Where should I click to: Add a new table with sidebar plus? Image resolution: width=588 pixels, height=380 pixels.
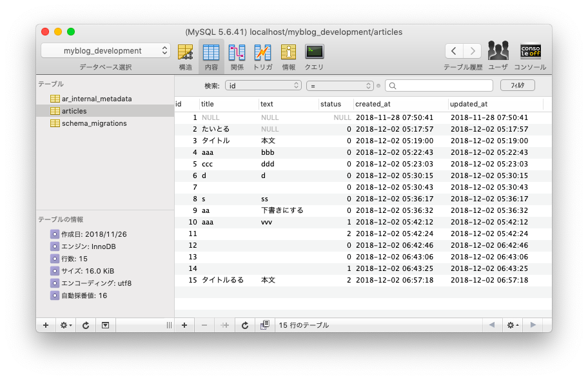46,325
